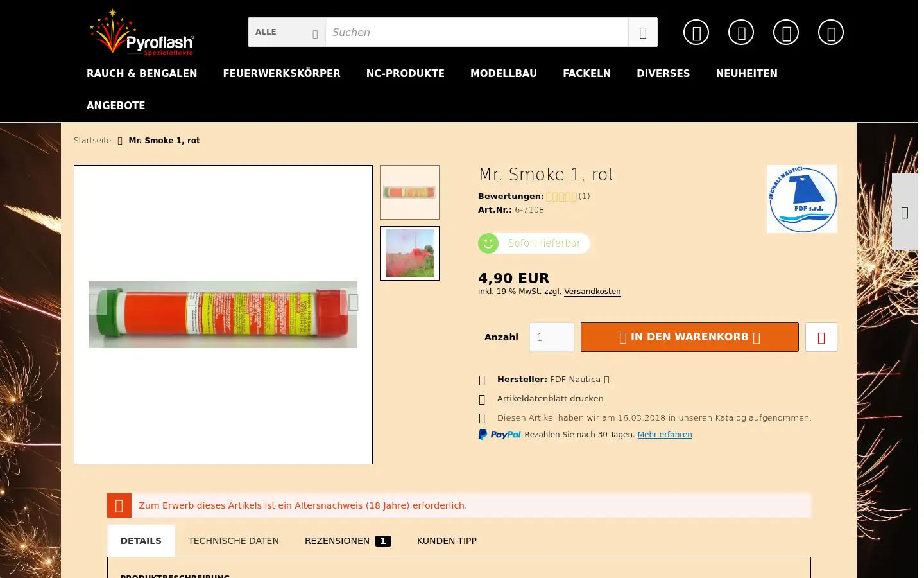Add item to wishlist icon button
924x578 pixels.
pyautogui.click(x=821, y=337)
